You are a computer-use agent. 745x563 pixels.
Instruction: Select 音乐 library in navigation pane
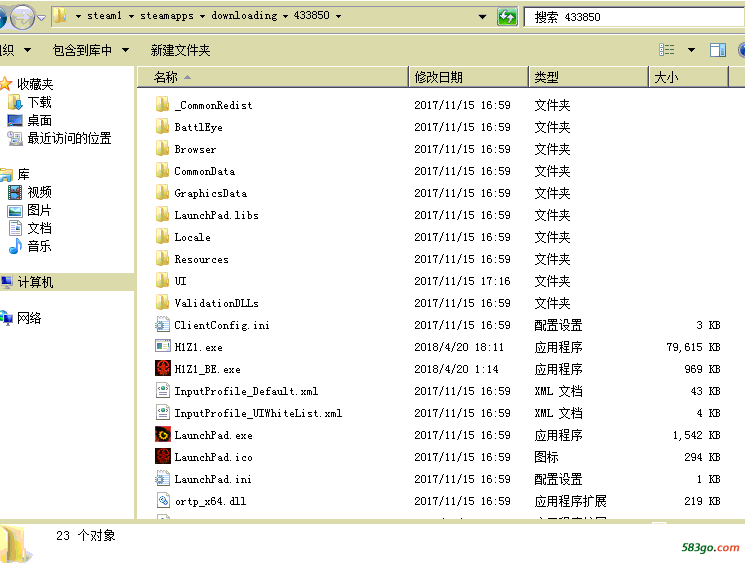tap(39, 246)
